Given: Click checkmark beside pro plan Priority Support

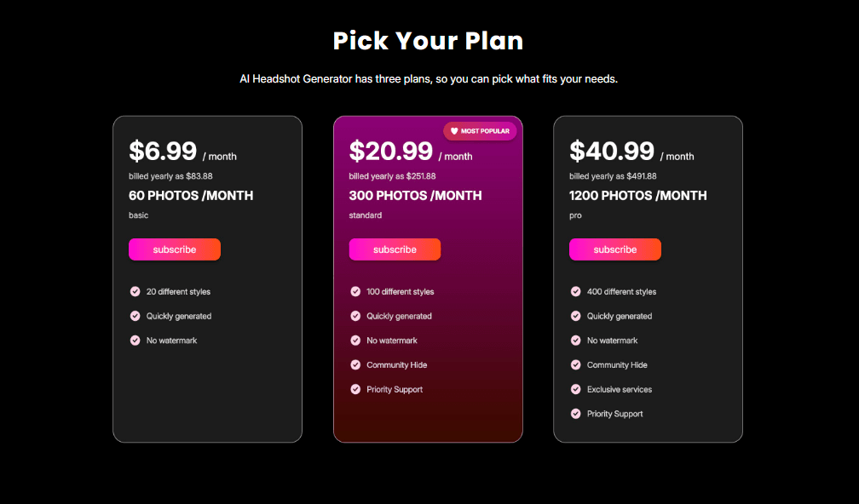Looking at the screenshot, I should tap(576, 414).
